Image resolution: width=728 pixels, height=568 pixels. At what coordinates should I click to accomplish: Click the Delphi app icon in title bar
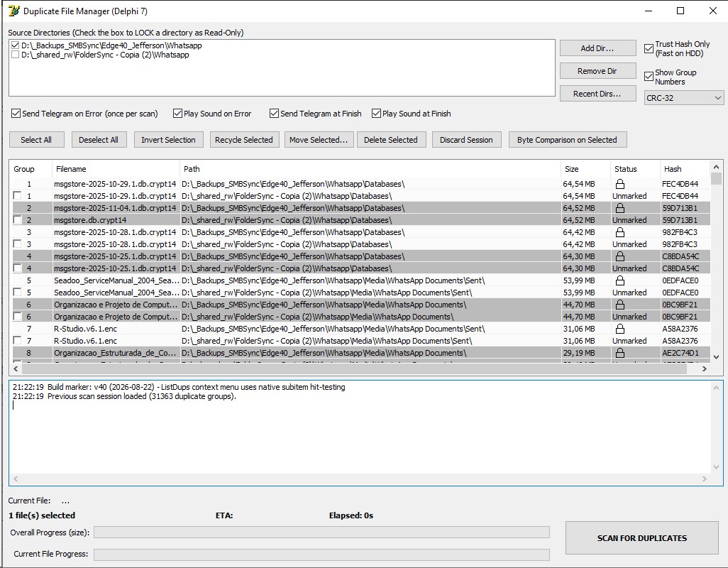click(14, 11)
